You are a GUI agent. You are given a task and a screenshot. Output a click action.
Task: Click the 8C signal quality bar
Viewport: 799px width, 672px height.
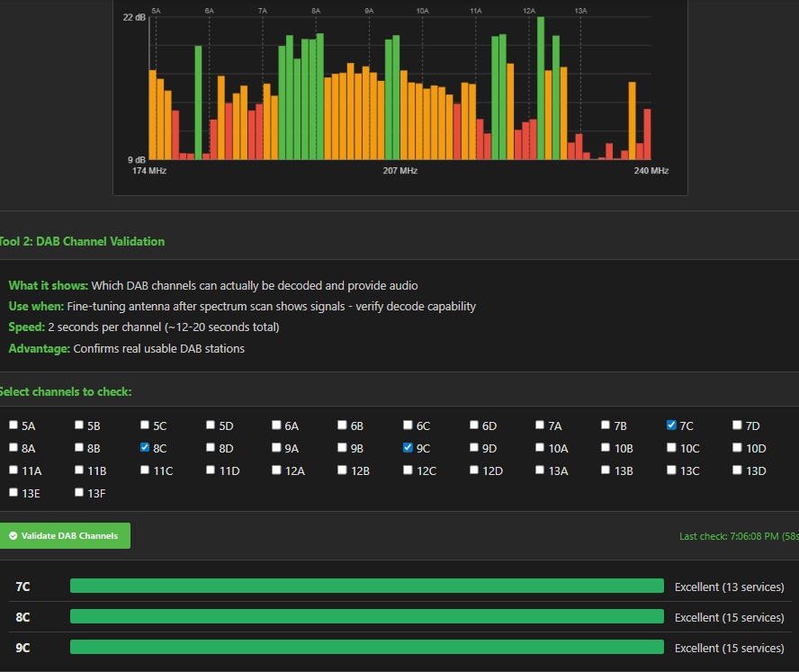coord(366,617)
